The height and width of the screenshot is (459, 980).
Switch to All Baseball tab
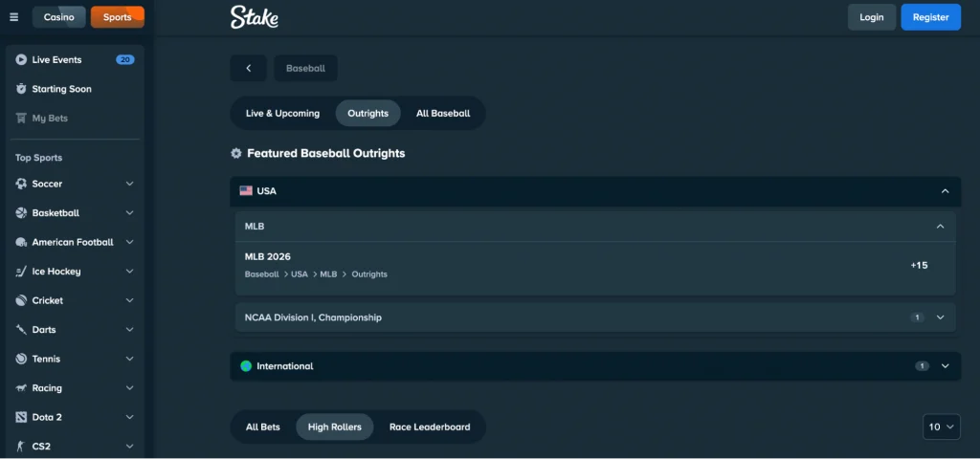point(442,113)
